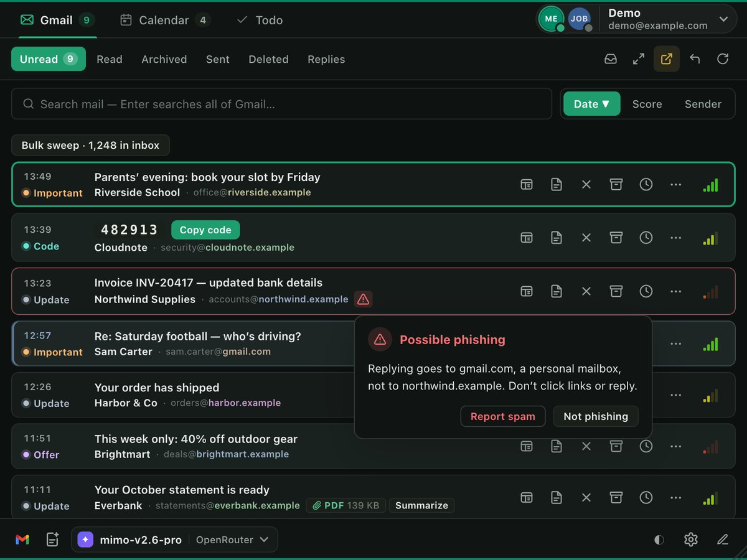
Task: Toggle the Date sort direction
Action: [x=592, y=104]
